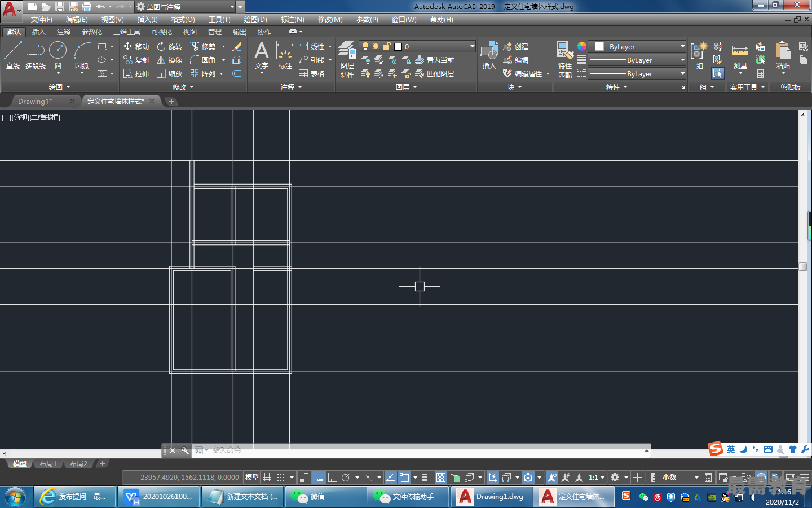The height and width of the screenshot is (508, 812).
Task: Click the Array (阵列) tool
Action: pyautogui.click(x=203, y=73)
